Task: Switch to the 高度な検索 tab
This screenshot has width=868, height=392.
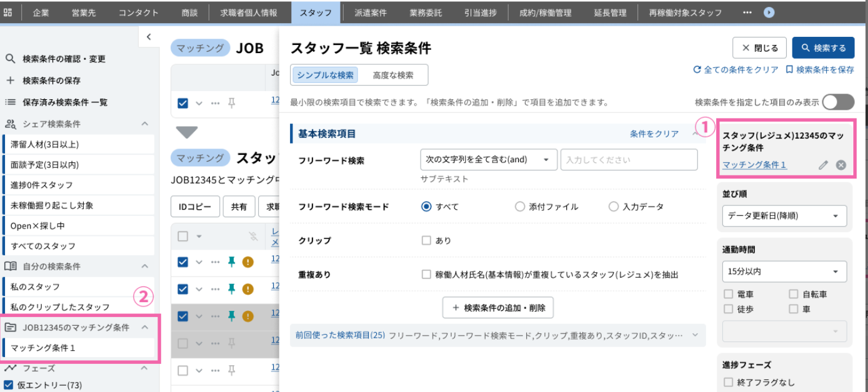Action: coord(393,75)
